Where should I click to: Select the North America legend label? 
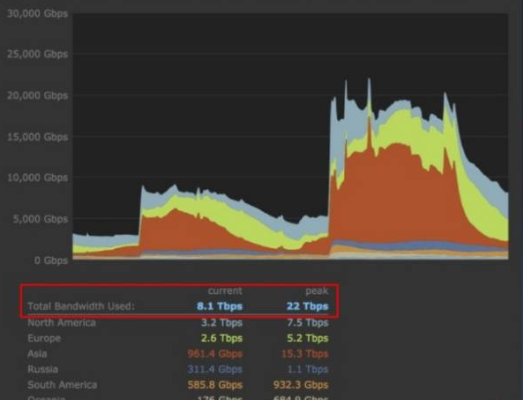(x=62, y=323)
